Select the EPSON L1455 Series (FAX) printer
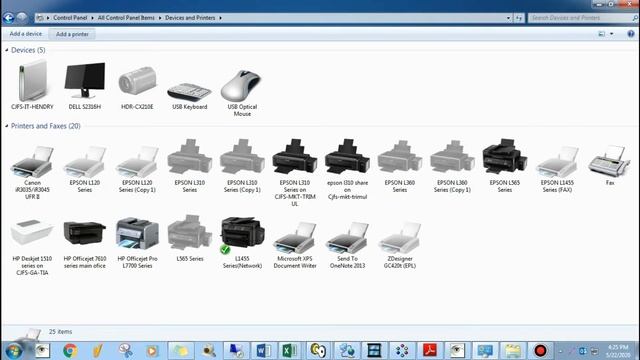 point(557,162)
